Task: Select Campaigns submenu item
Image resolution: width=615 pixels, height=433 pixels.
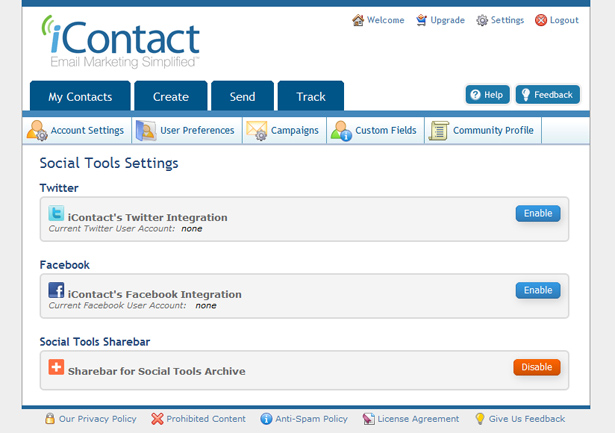Action: click(284, 130)
